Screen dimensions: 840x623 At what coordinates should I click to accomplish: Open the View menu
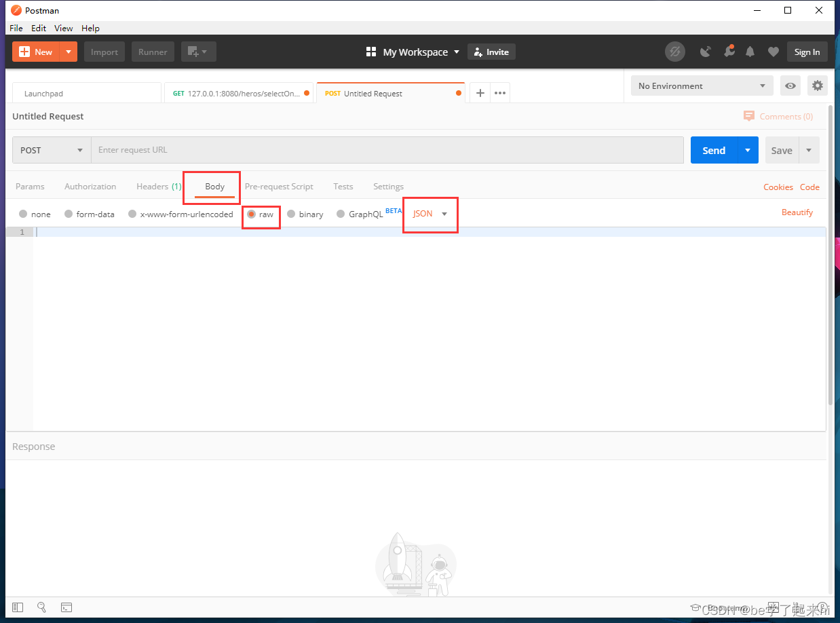tap(64, 28)
